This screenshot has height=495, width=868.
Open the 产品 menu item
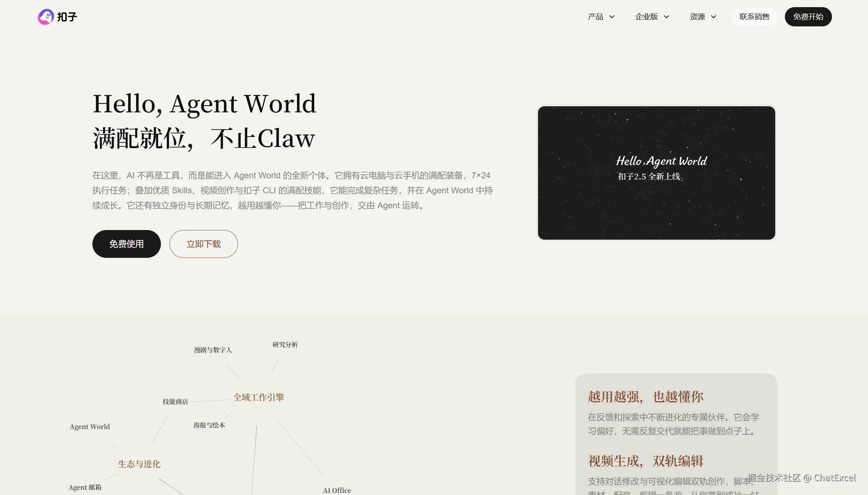click(x=595, y=17)
